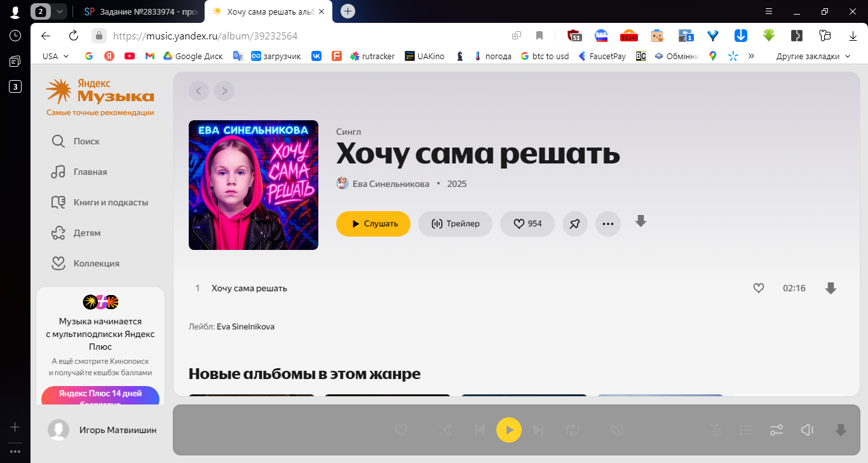Skip to next track in player
This screenshot has height=463, width=868.
click(538, 430)
